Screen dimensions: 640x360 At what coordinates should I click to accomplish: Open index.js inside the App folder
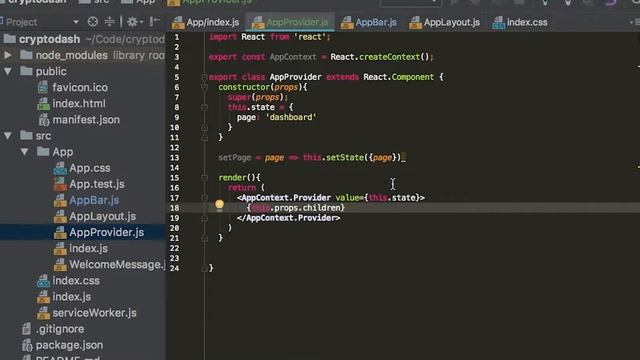88,249
